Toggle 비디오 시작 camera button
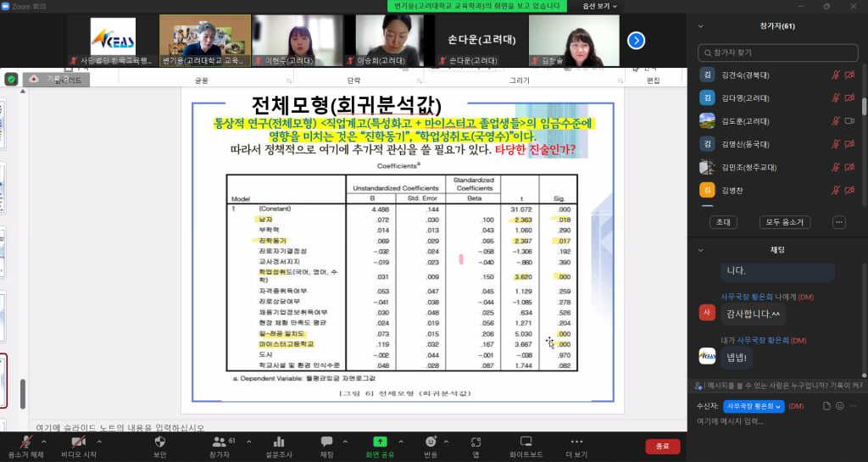Screen dimensions: 868x462 click(78, 442)
